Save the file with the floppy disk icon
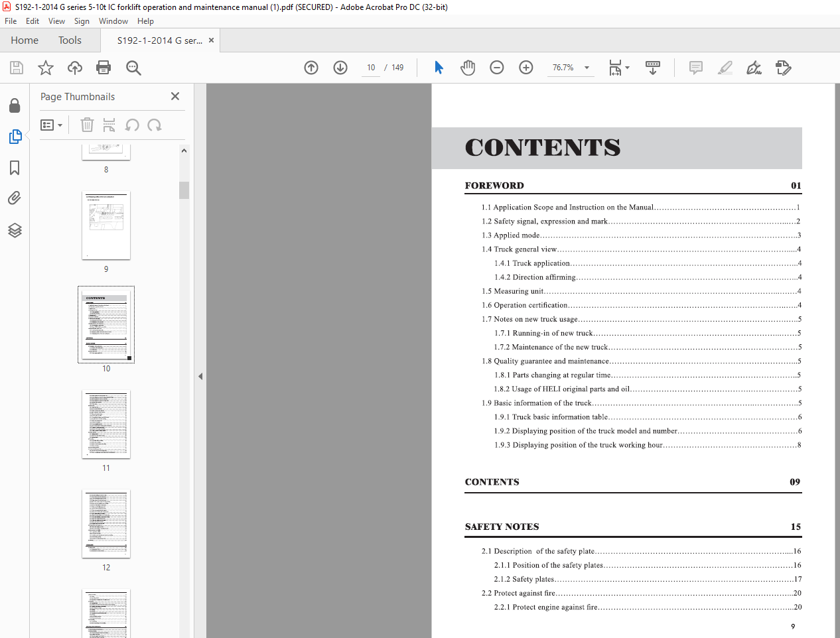Viewport: 840px width, 638px height. tap(17, 68)
